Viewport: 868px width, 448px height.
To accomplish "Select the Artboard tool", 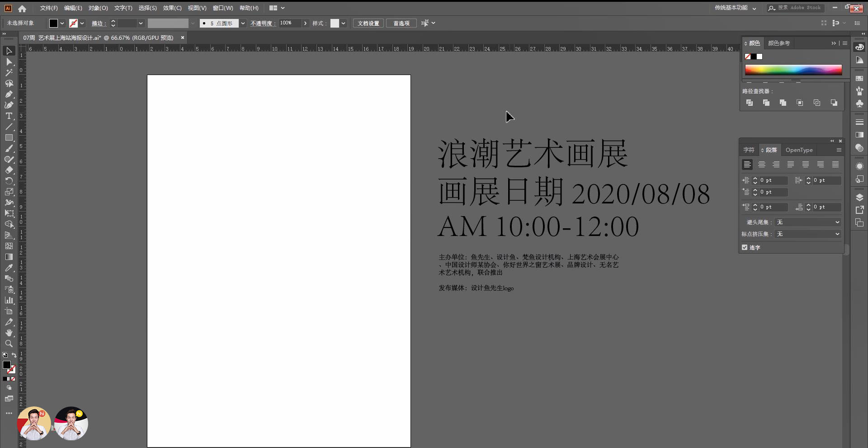I will pyautogui.click(x=9, y=311).
